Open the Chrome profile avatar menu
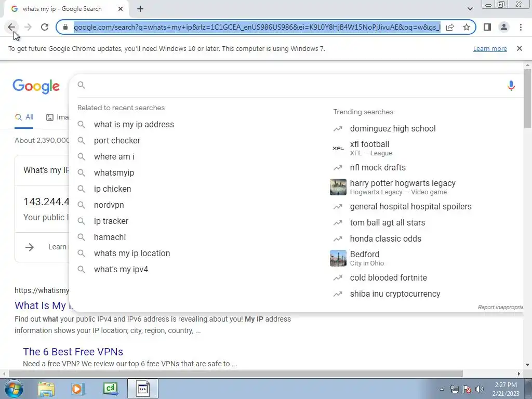Viewport: 532px width, 399px height. [x=504, y=27]
